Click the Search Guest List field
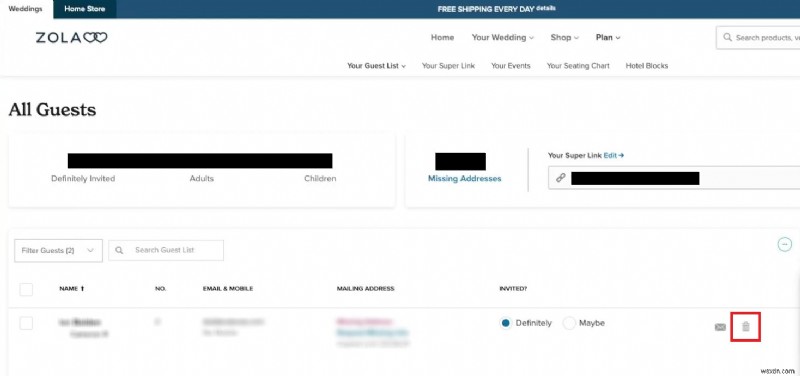Screen dimensions: 800x376 (166, 250)
